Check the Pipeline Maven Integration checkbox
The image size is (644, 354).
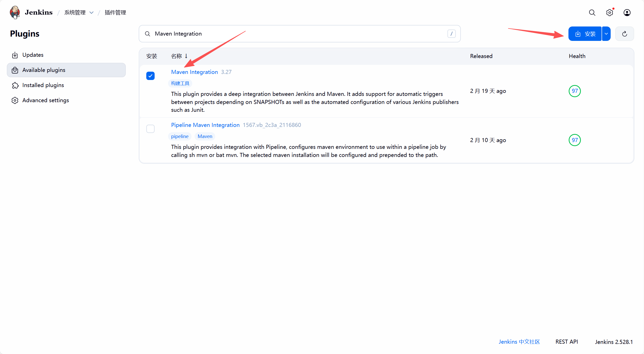pyautogui.click(x=150, y=129)
